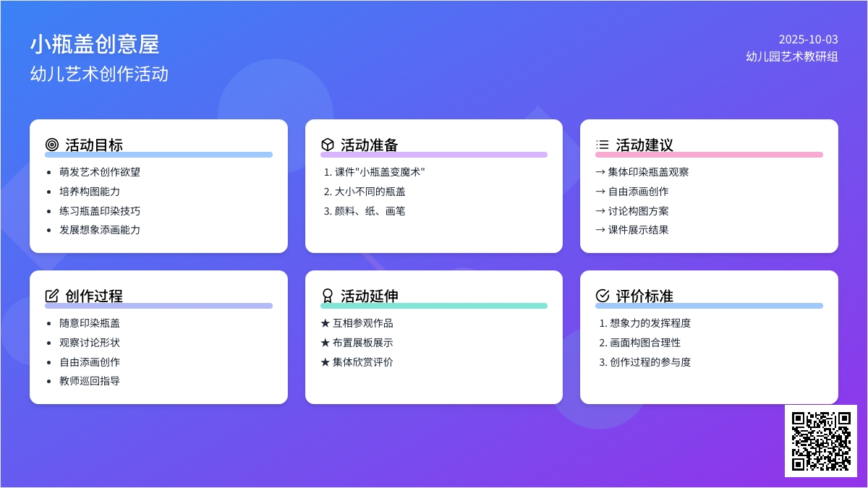The height and width of the screenshot is (488, 868).
Task: Click the date 2025-10-03
Action: [x=808, y=40]
